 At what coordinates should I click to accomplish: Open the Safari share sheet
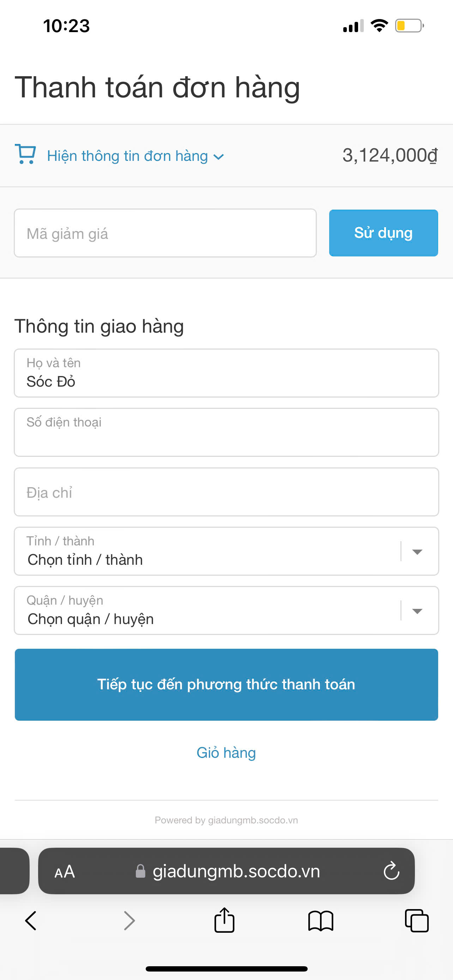[224, 920]
